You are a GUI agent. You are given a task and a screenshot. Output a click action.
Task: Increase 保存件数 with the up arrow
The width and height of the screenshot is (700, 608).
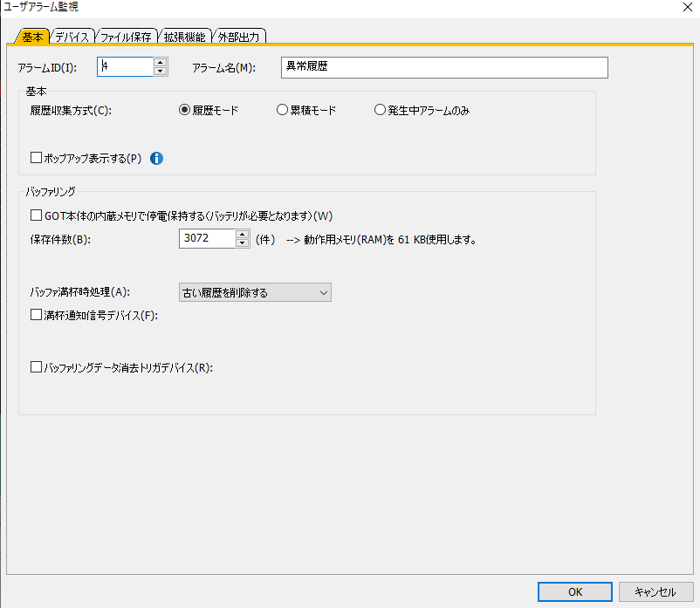pos(242,234)
